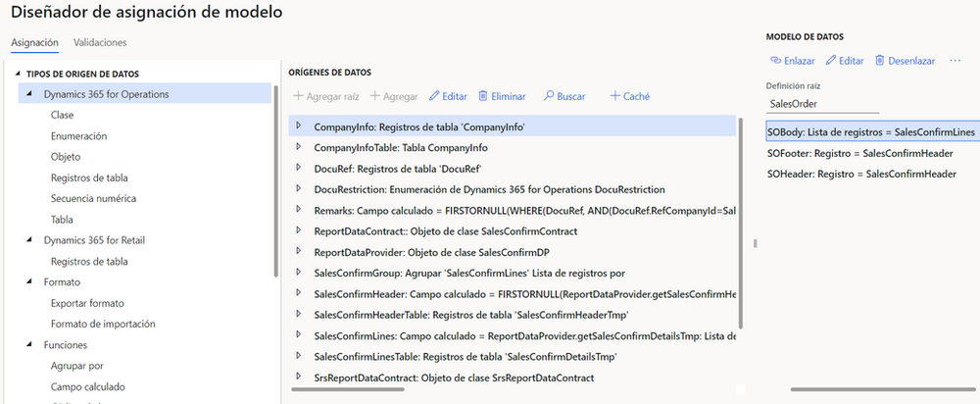The image size is (980, 404).
Task: Expand the CompanyInfo data source node
Action: click(x=299, y=126)
